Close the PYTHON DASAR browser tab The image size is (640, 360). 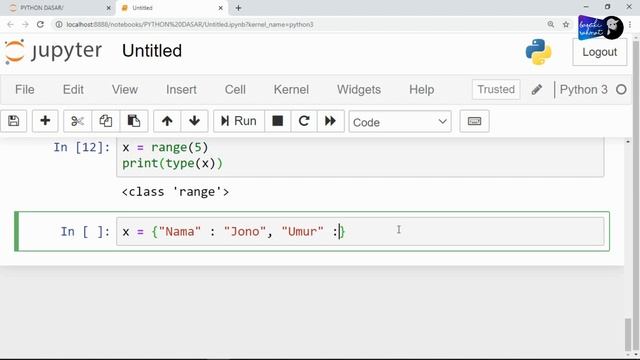[x=109, y=8]
